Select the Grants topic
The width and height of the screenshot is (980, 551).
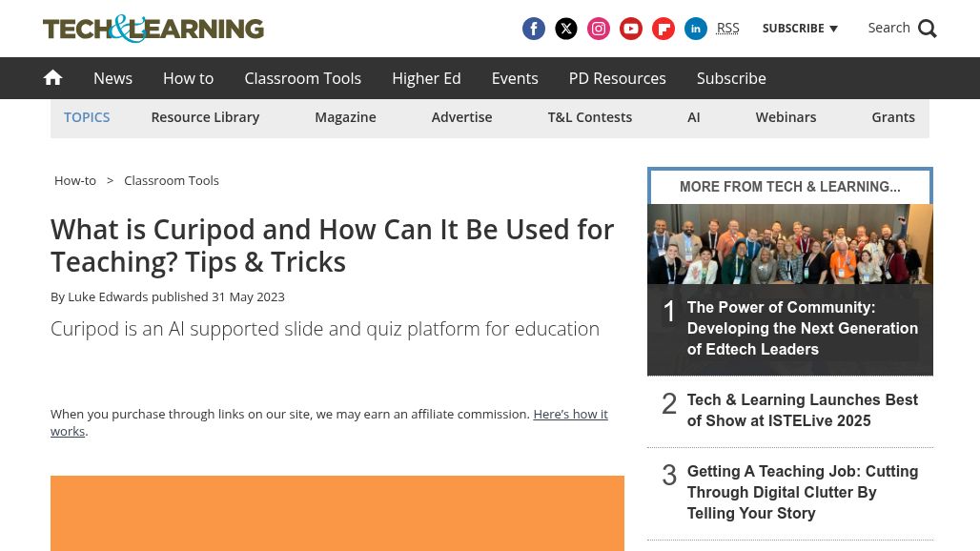click(x=893, y=117)
